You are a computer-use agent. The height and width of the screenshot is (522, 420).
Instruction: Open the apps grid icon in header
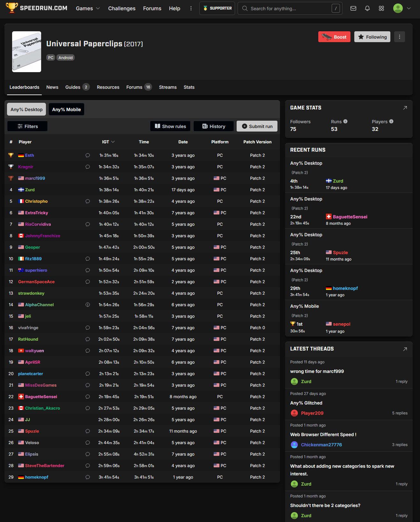(381, 8)
